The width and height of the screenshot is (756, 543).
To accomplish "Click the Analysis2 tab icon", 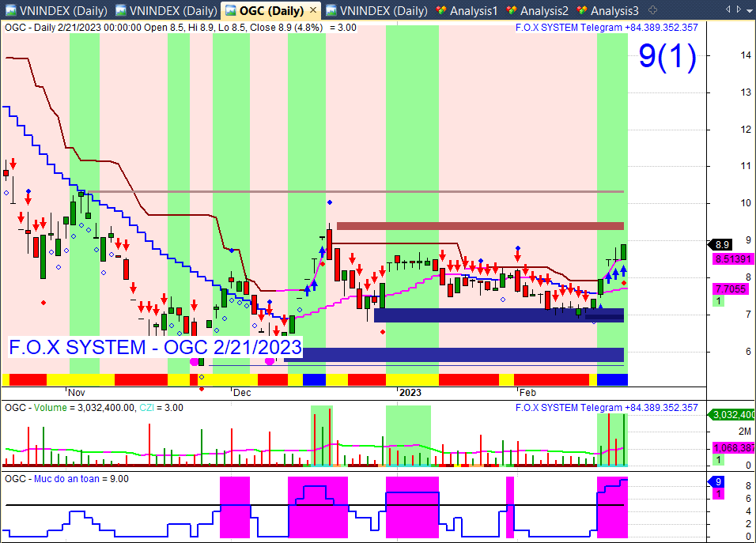I will point(512,10).
